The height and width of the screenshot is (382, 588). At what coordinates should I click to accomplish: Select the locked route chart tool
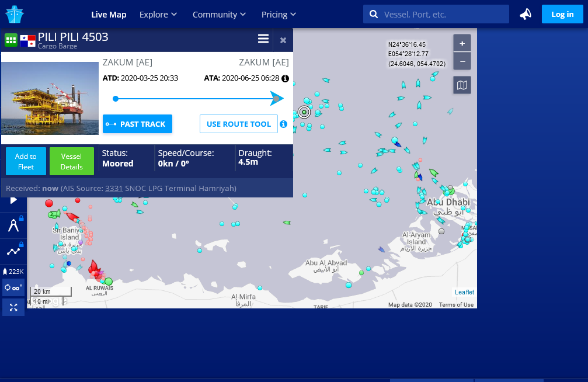coord(13,251)
